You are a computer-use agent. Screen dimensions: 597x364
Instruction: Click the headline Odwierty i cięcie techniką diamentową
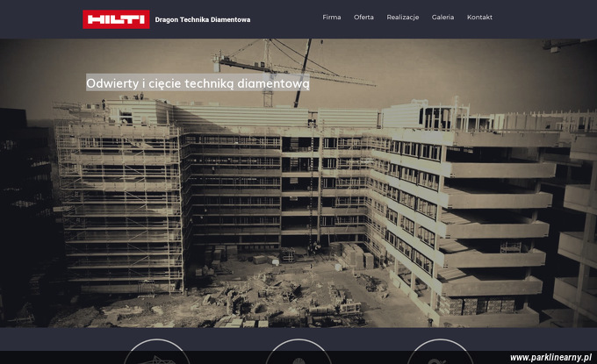pyautogui.click(x=198, y=82)
